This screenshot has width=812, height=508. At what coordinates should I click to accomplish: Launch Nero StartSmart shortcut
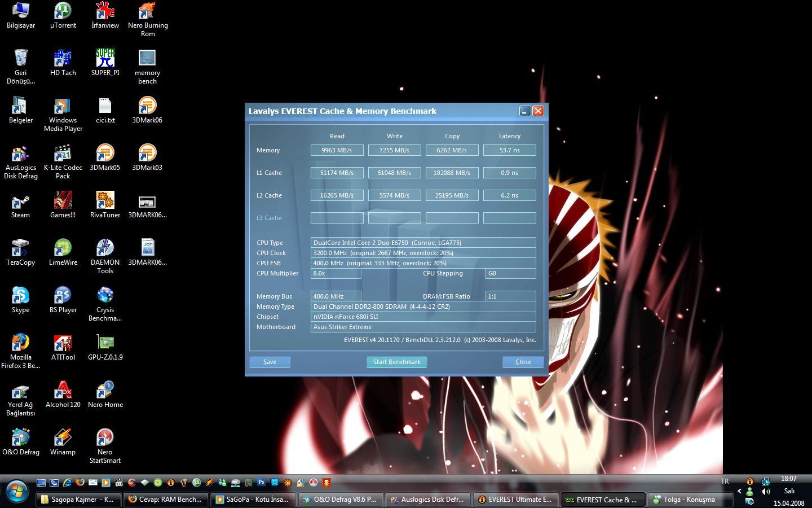tap(105, 446)
